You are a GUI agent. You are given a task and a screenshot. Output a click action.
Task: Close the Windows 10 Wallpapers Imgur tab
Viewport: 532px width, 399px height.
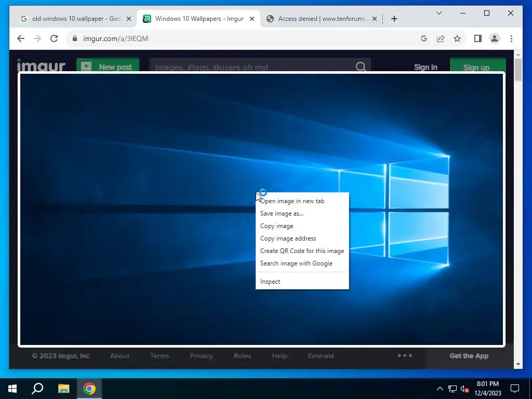point(252,19)
